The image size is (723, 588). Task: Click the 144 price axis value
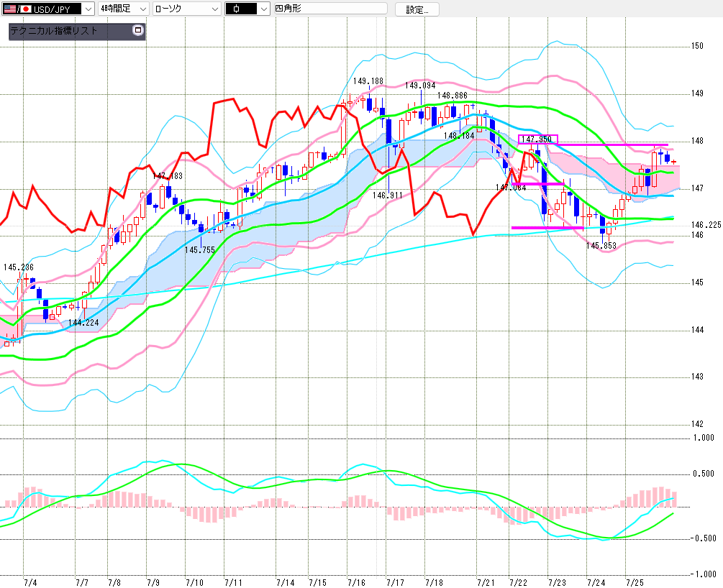point(697,329)
